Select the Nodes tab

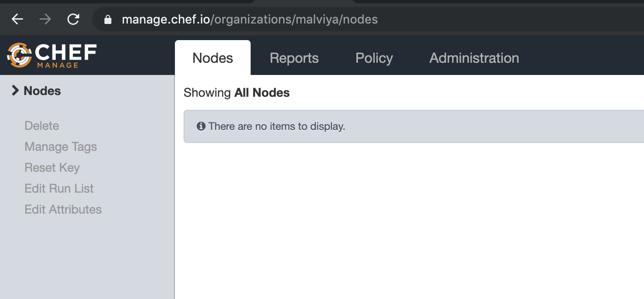212,58
